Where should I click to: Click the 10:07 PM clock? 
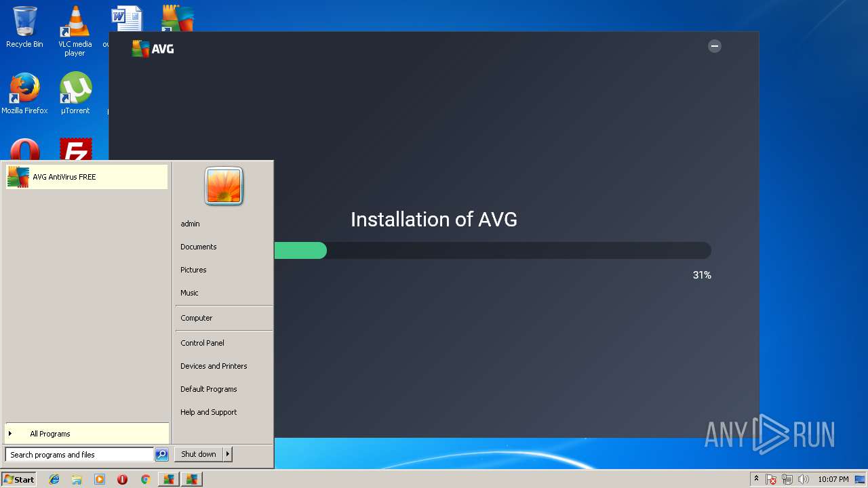pos(833,479)
